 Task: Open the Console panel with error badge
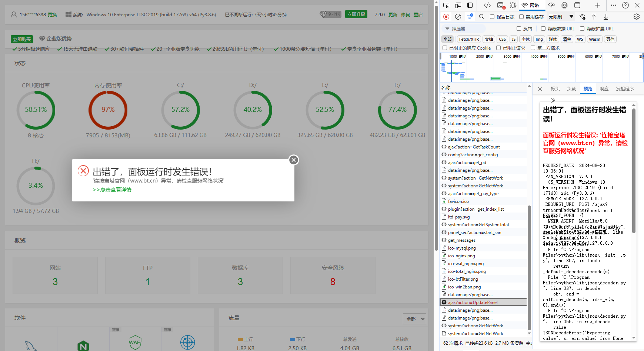tap(501, 5)
